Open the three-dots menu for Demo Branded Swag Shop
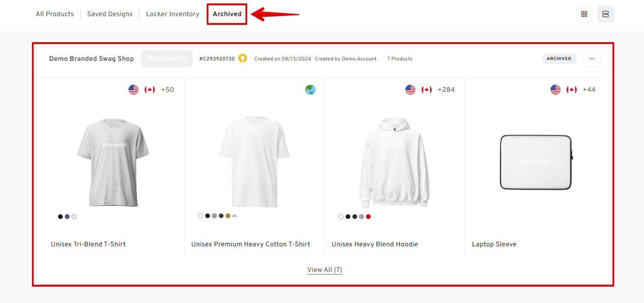The height and width of the screenshot is (303, 644). point(592,59)
